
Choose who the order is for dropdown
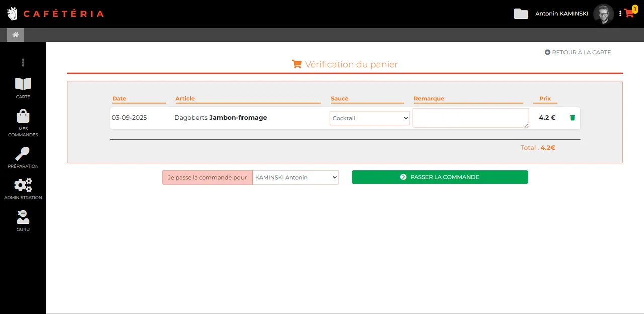[x=295, y=177]
